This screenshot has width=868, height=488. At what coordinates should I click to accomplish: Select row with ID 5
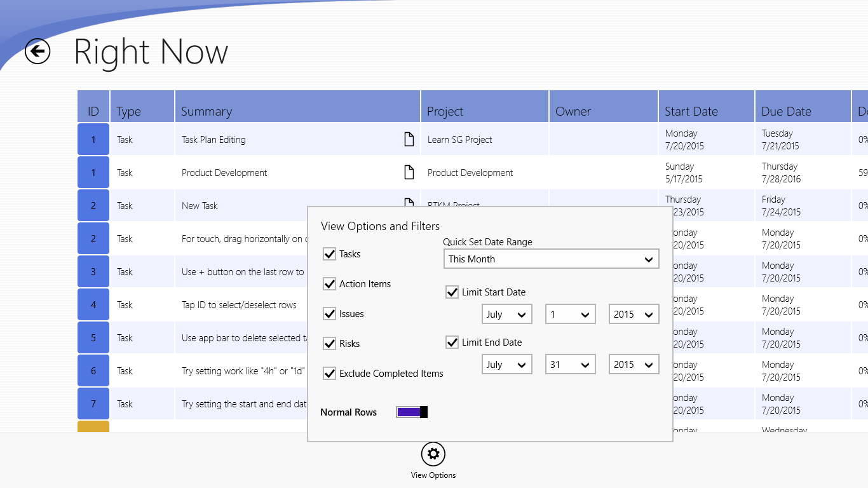pyautogui.click(x=93, y=337)
